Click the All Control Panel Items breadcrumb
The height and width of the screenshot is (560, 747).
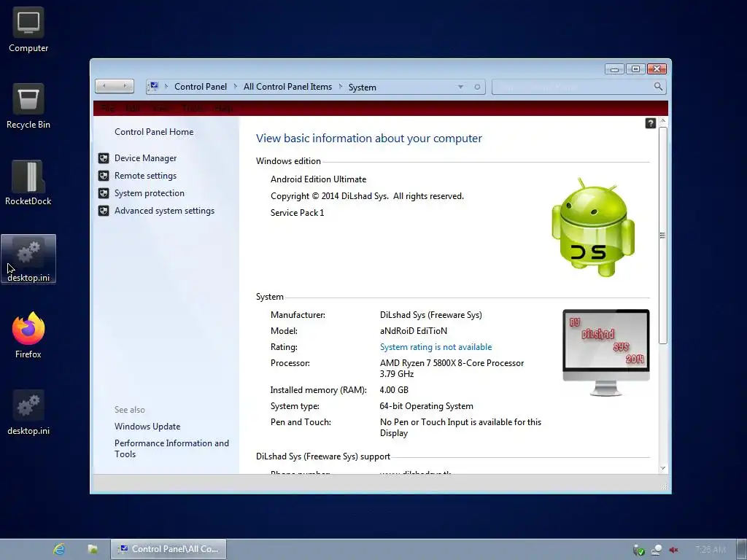point(287,87)
